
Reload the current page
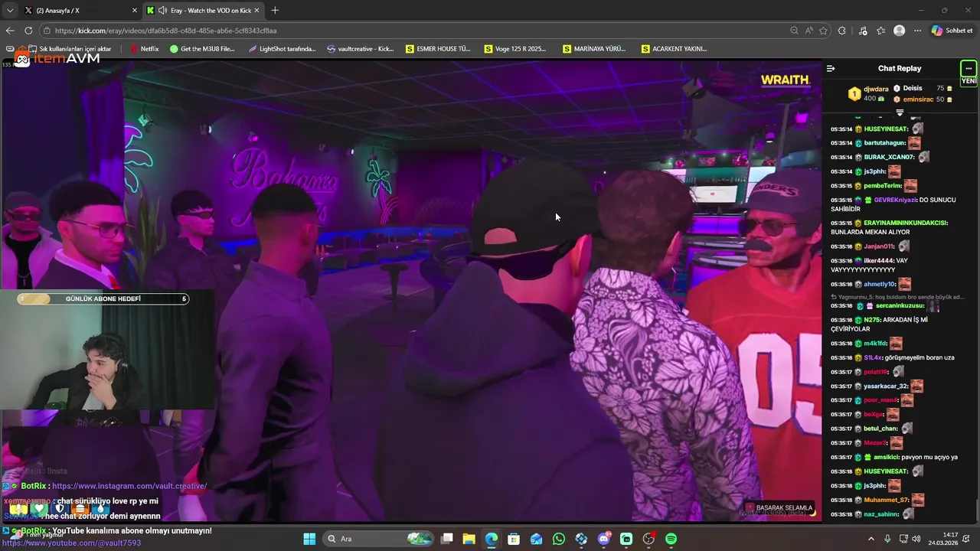click(28, 31)
